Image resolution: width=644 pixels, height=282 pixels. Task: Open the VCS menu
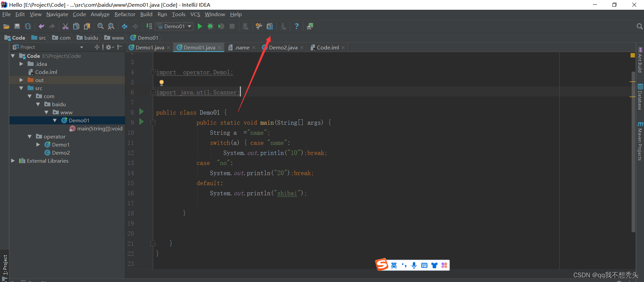point(195,14)
